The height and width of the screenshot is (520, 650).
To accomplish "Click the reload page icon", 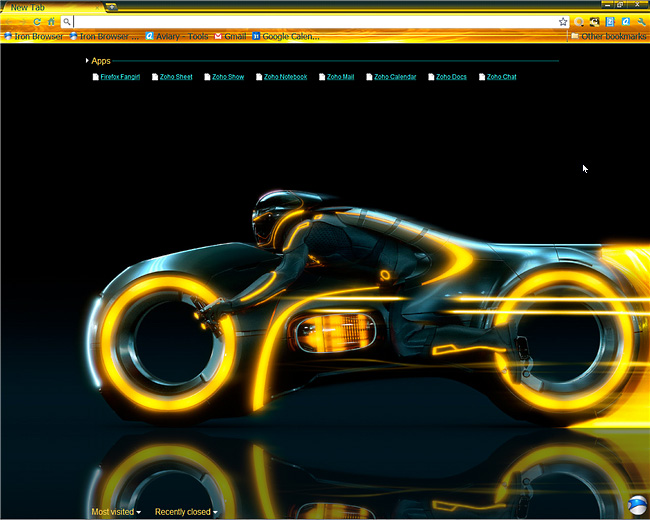I will pyautogui.click(x=37, y=21).
